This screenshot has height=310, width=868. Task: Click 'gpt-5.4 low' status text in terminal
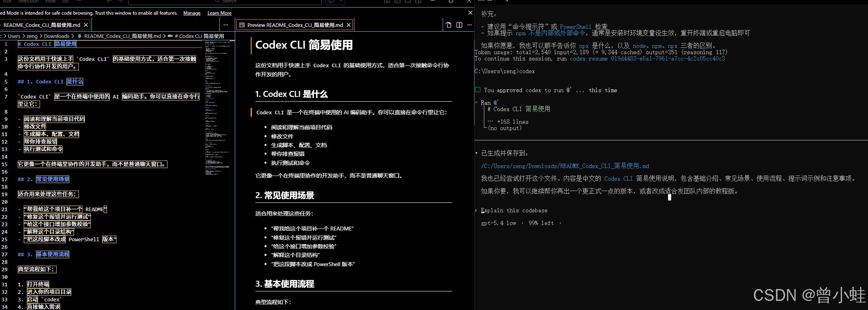(x=499, y=223)
